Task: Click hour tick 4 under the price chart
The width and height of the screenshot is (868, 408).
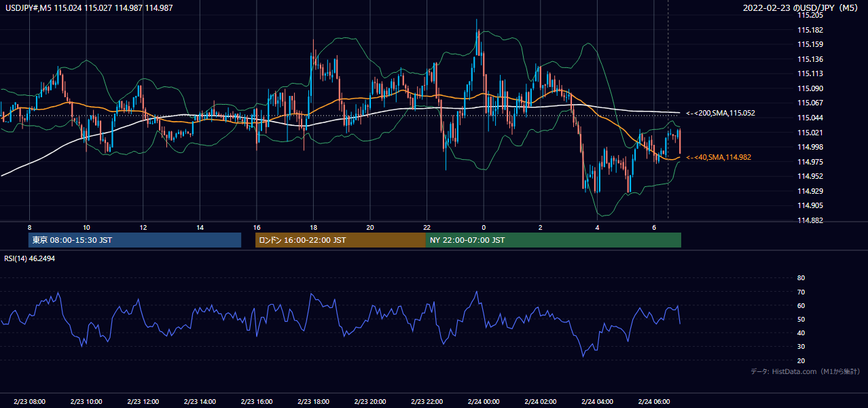Action: click(x=597, y=227)
